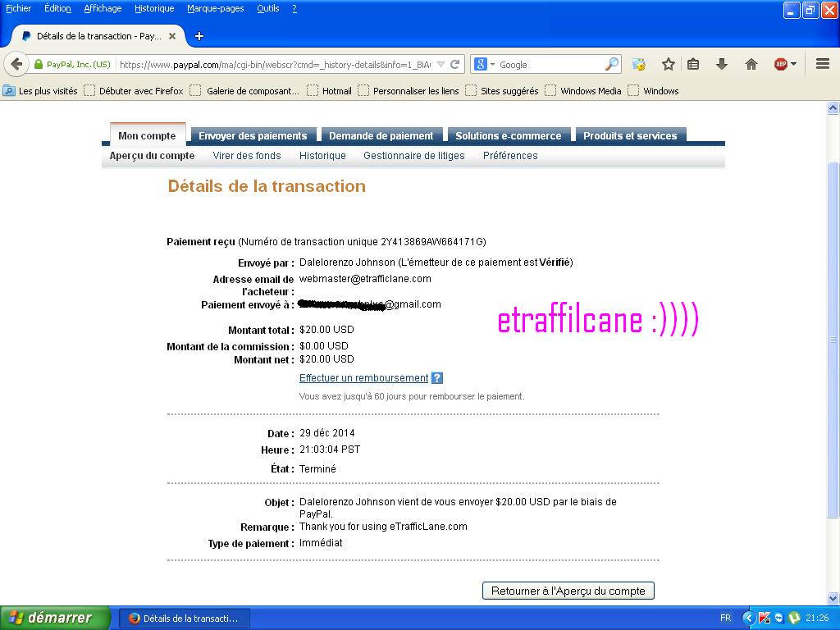The image size is (840, 630).
Task: Show hidden tray icons arrow
Action: pos(748,618)
